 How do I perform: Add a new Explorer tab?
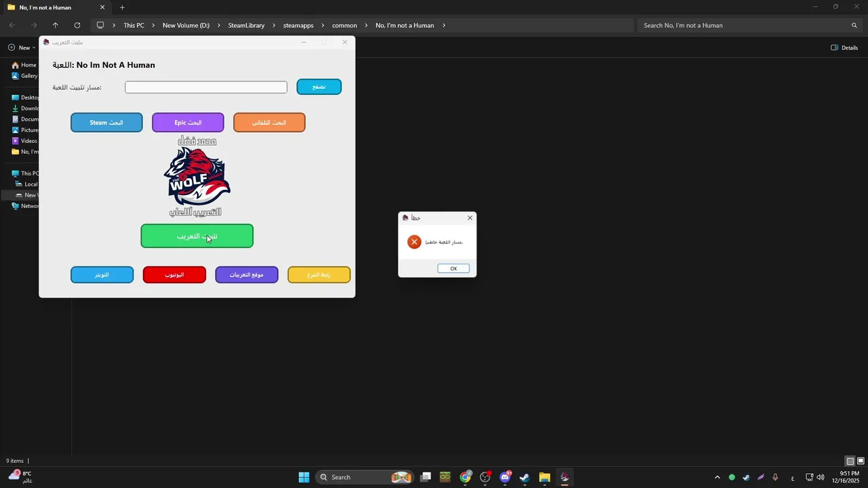tap(122, 7)
